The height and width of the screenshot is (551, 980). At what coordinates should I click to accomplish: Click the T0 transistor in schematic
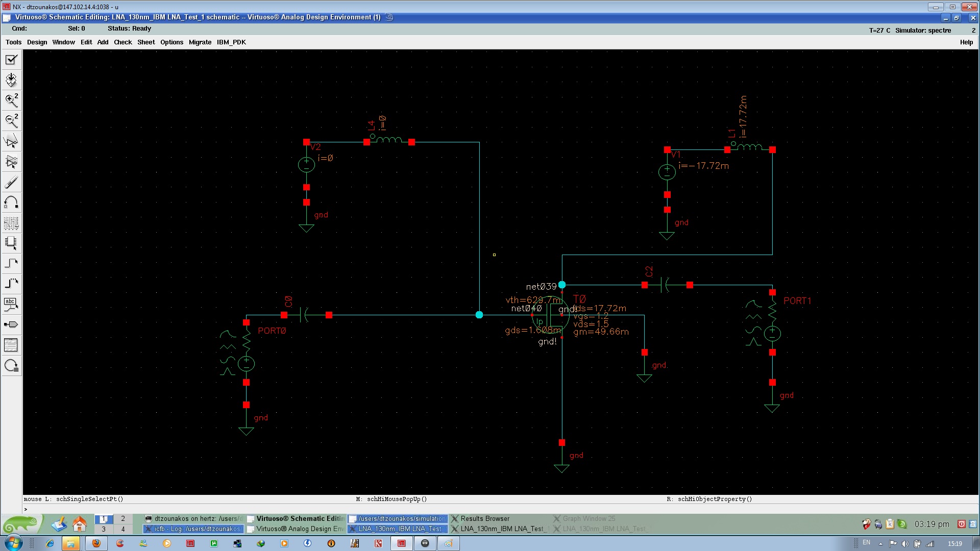pyautogui.click(x=551, y=315)
